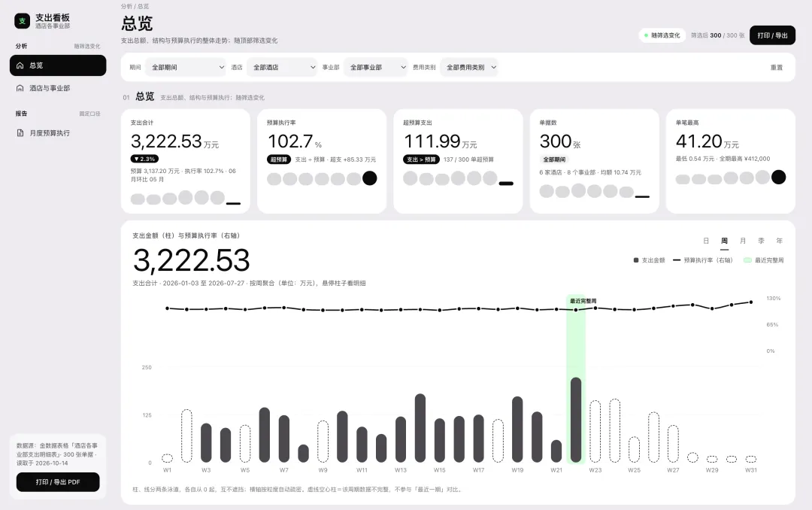
Task: Click the 137 / 300 单超预算 text
Action: 468,159
